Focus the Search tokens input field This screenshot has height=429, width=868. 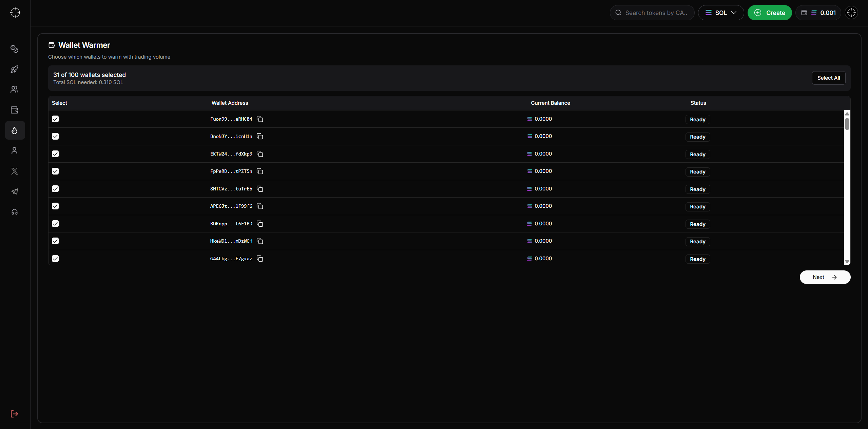coord(656,13)
